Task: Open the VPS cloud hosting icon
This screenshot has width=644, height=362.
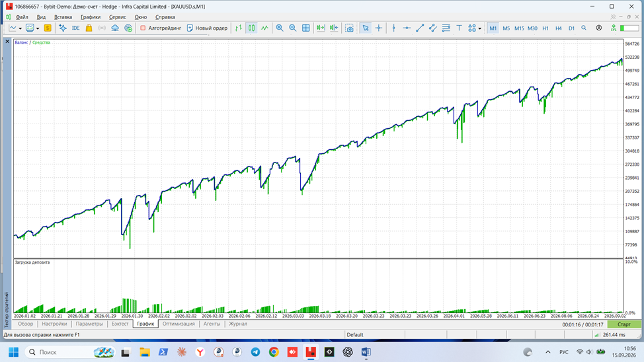Action: click(x=115, y=28)
